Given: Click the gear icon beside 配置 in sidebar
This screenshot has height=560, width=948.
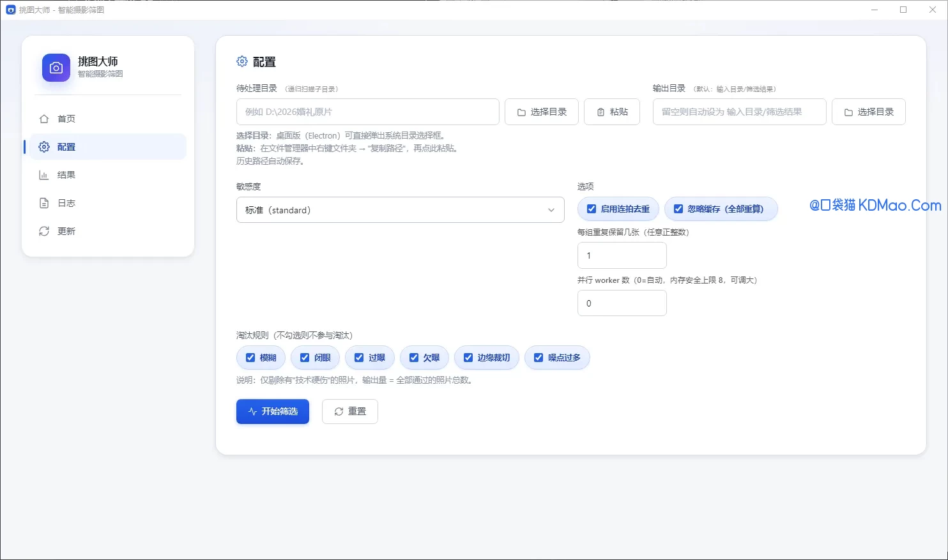Looking at the screenshot, I should click(x=44, y=147).
